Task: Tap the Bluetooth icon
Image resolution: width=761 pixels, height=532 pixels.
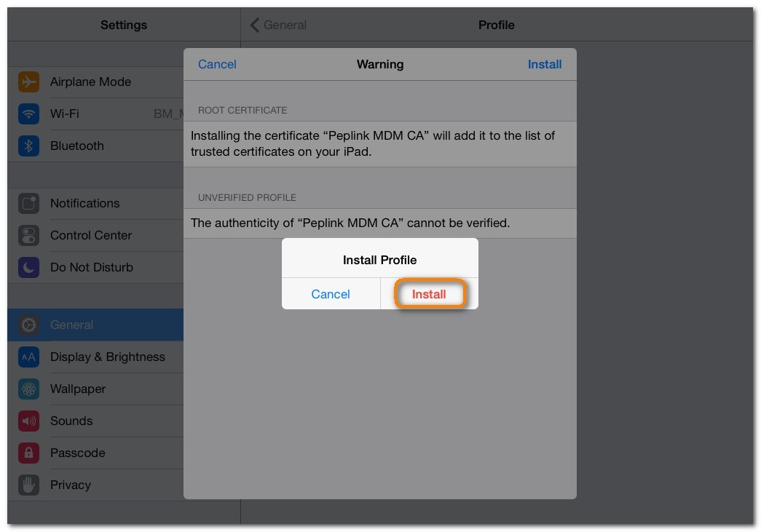Action: (28, 146)
